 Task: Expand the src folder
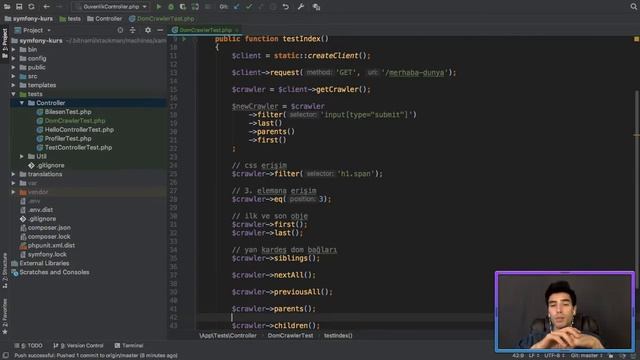(14, 76)
